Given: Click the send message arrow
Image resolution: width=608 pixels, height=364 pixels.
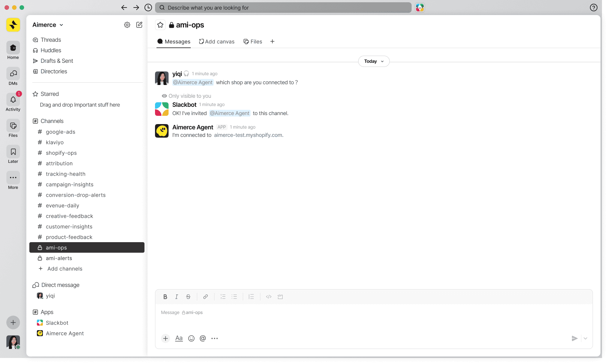Looking at the screenshot, I should 575,338.
